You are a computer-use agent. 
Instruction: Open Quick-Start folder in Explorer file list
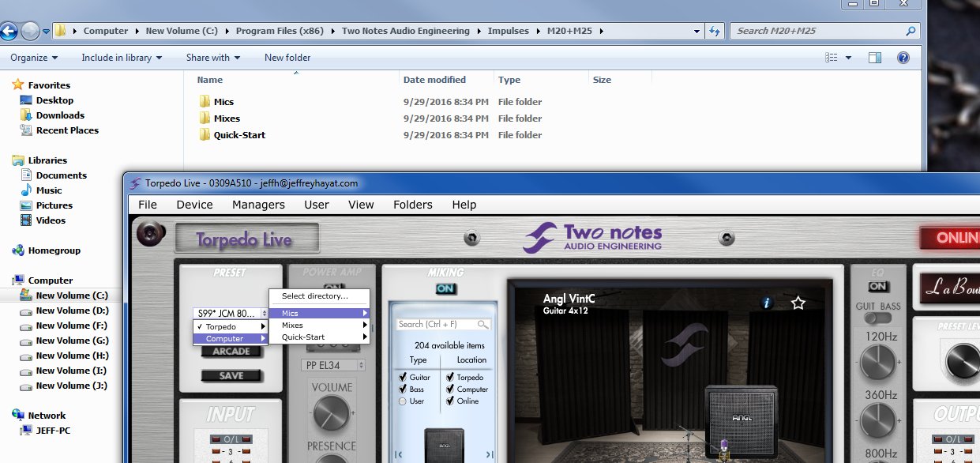pyautogui.click(x=231, y=135)
